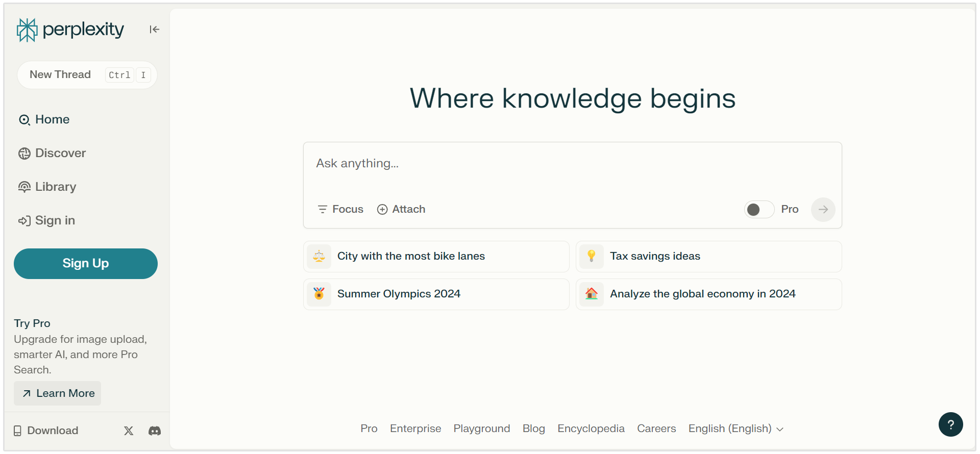Viewport: 980px width, 454px height.
Task: Click the lightbulb Tax savings ideas icon
Action: point(591,256)
